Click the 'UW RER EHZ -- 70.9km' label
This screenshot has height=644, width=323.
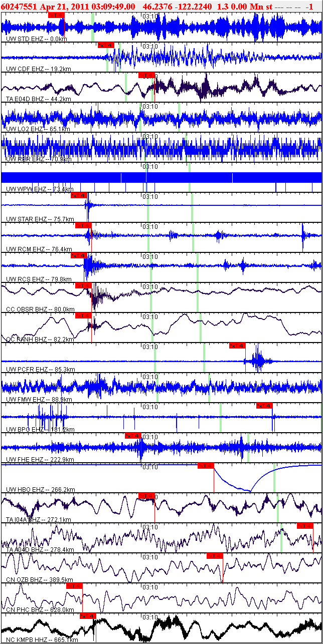(39, 159)
